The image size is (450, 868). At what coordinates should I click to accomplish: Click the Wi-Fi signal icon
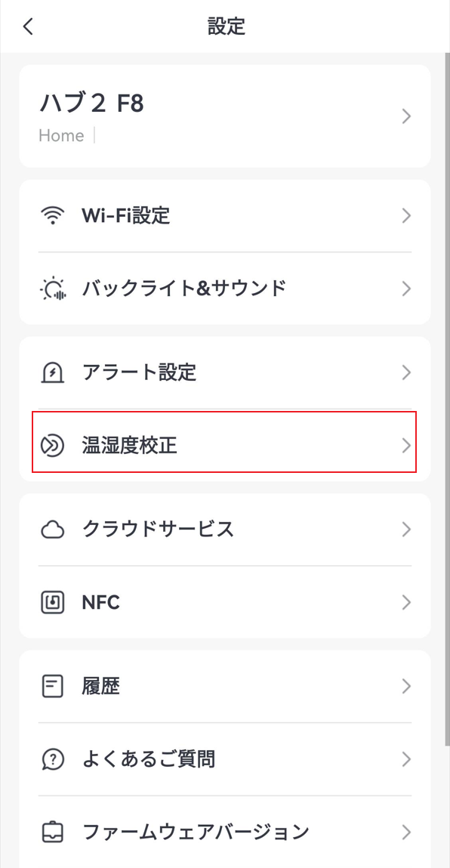click(53, 215)
